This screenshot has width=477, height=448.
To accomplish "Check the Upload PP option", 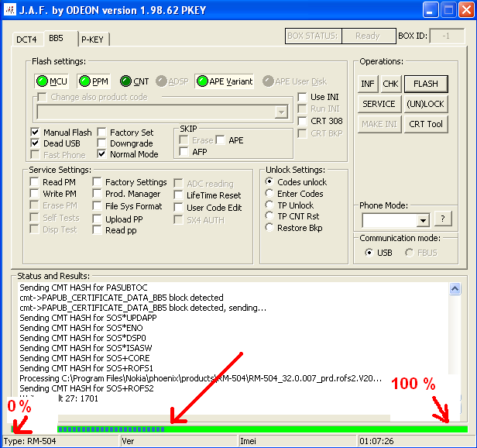I will point(97,219).
